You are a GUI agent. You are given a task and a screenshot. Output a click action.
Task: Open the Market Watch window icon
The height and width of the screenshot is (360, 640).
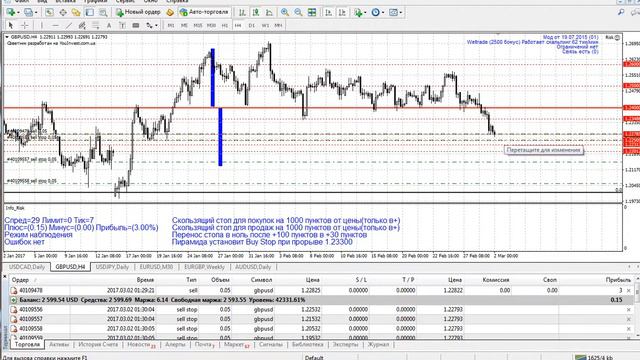[x=49, y=12]
